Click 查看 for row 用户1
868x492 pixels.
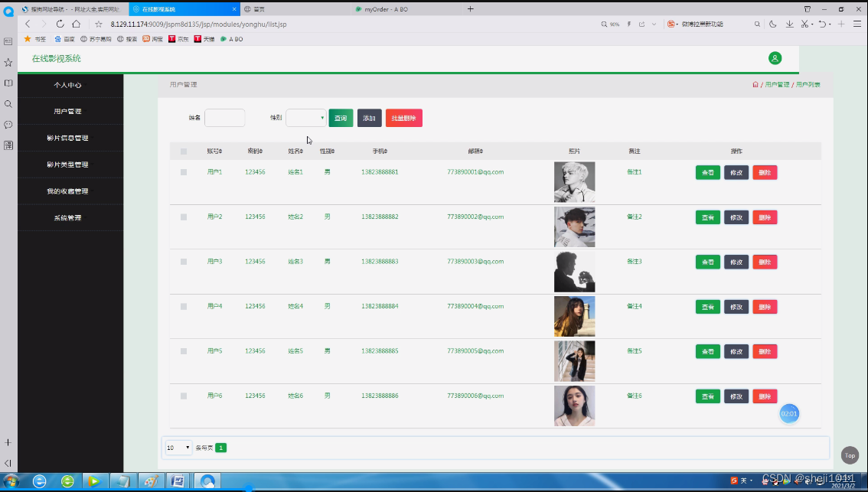(x=707, y=173)
